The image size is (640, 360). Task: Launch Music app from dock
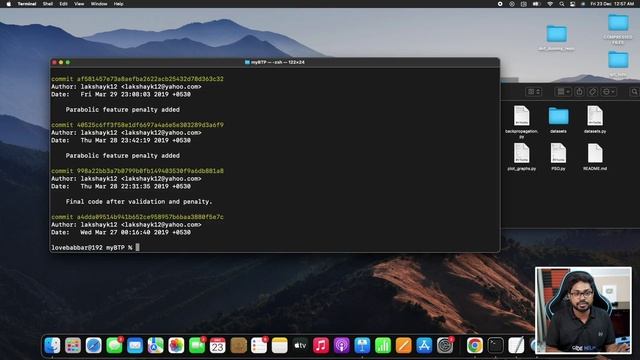coord(321,346)
